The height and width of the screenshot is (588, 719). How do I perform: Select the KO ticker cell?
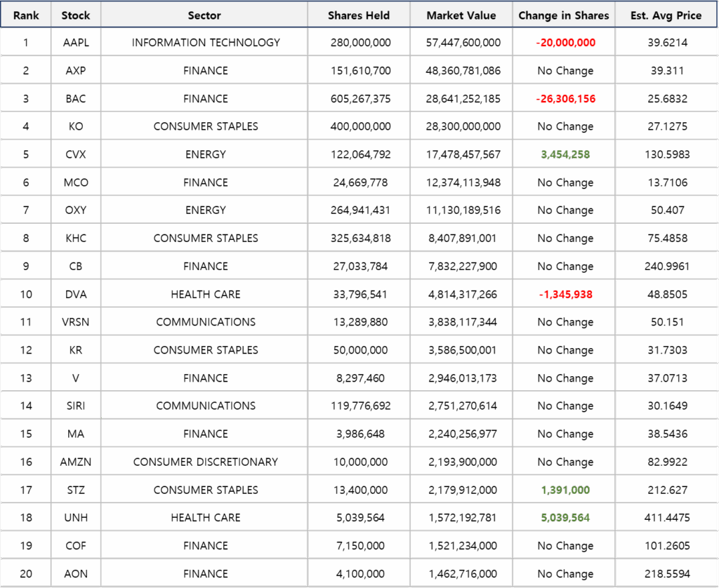[x=76, y=126]
